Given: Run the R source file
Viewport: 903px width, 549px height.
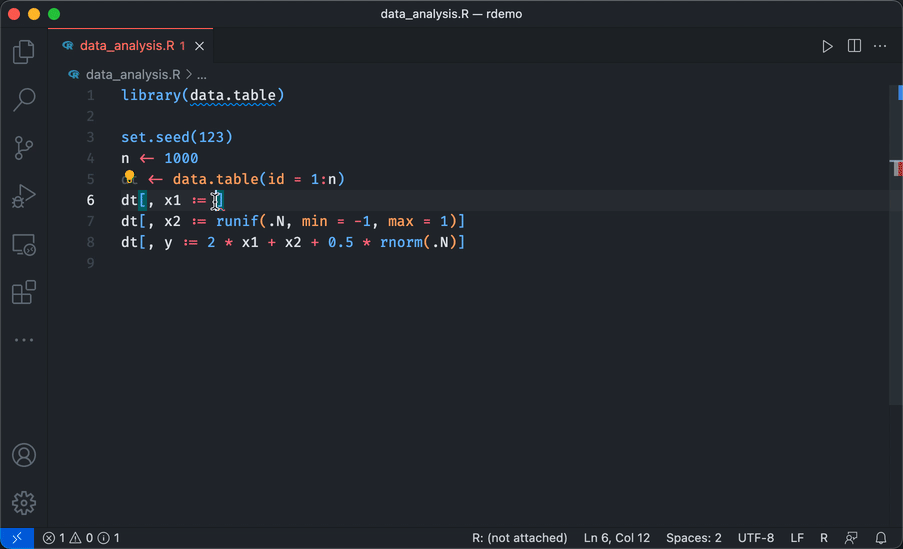Looking at the screenshot, I should (827, 46).
